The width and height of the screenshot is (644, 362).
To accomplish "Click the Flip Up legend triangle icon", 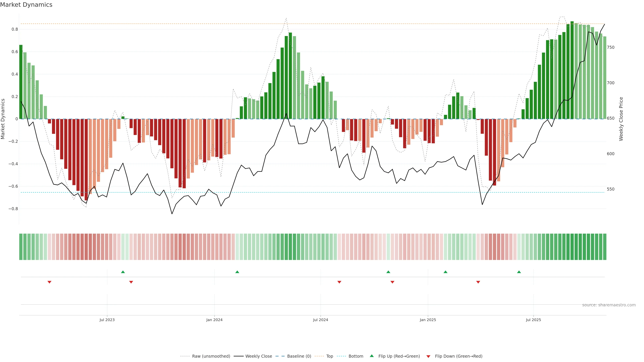I will coord(372,356).
